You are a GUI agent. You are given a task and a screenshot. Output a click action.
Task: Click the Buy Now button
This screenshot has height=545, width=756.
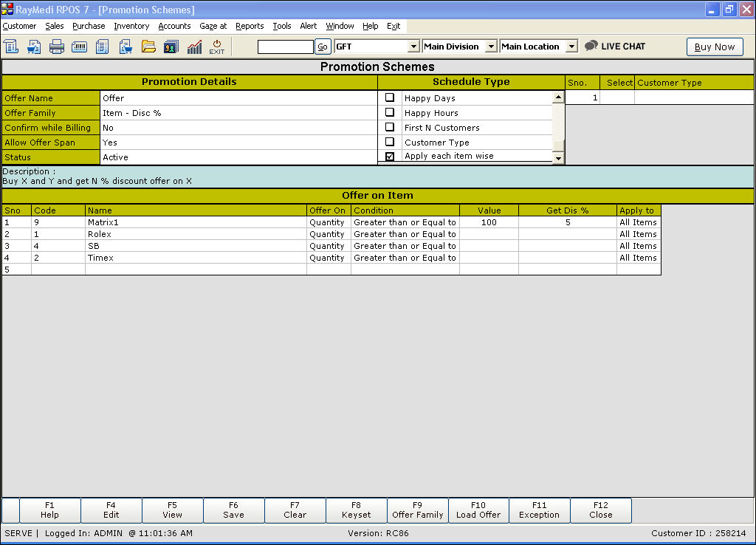click(715, 47)
